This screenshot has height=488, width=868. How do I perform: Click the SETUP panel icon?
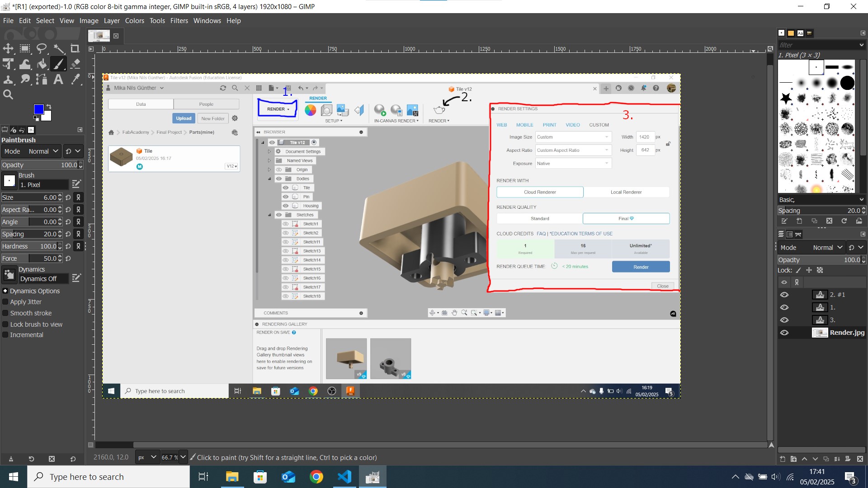[x=333, y=120]
